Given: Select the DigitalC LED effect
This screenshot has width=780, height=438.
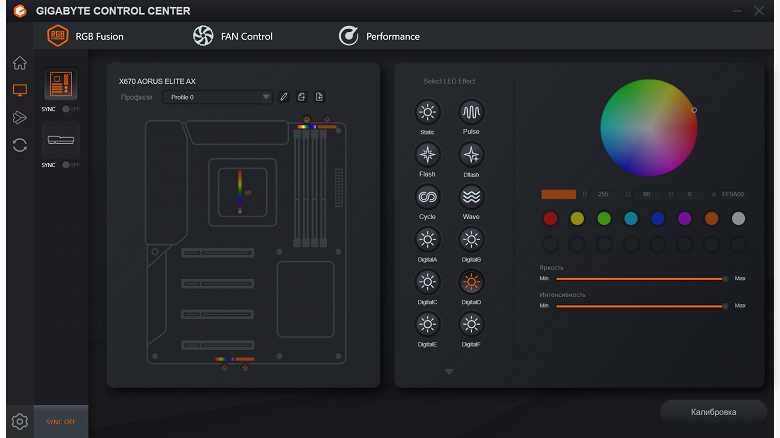Looking at the screenshot, I should (427, 282).
